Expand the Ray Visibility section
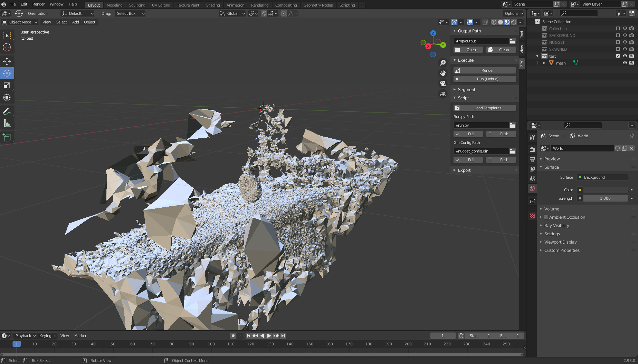 point(556,226)
